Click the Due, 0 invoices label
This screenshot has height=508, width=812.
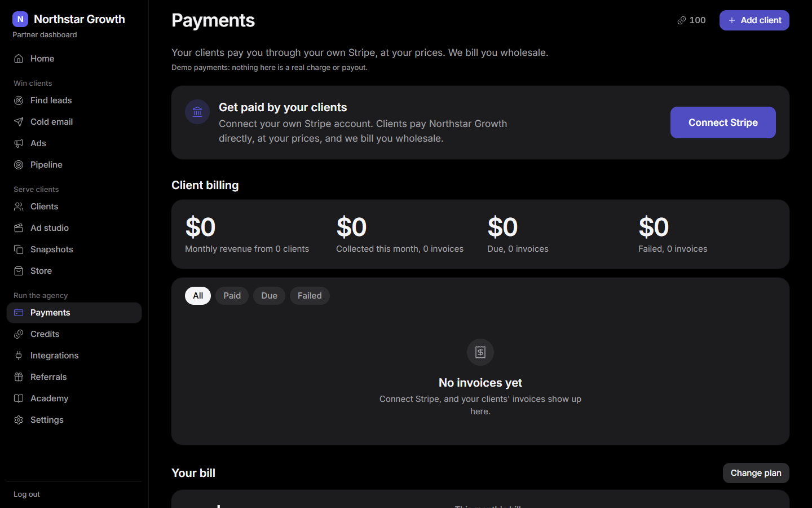tap(518, 249)
